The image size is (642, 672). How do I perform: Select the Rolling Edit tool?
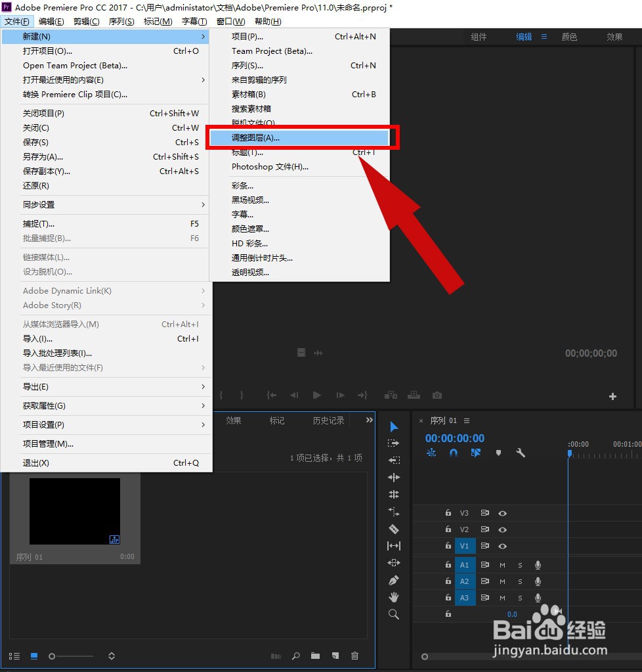394,494
